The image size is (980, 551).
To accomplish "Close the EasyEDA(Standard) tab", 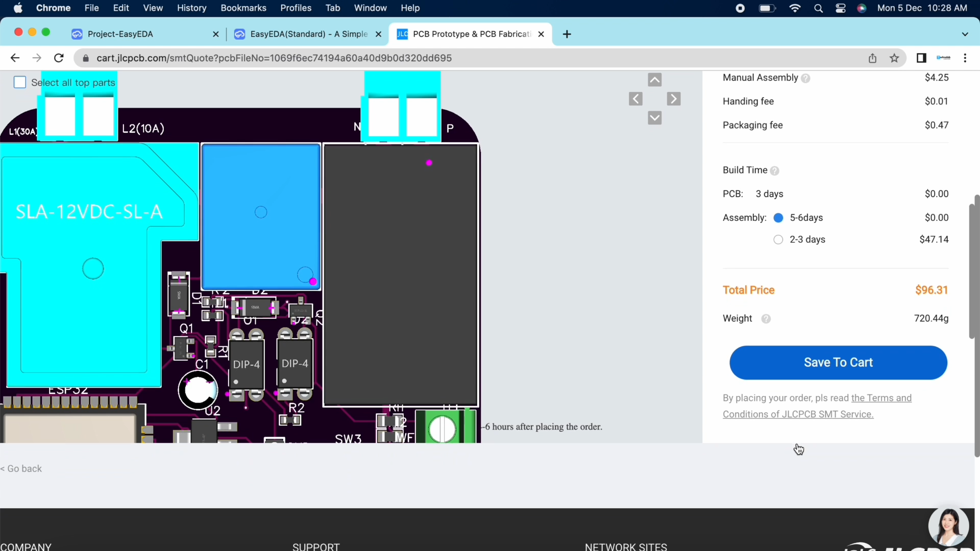I will (378, 34).
